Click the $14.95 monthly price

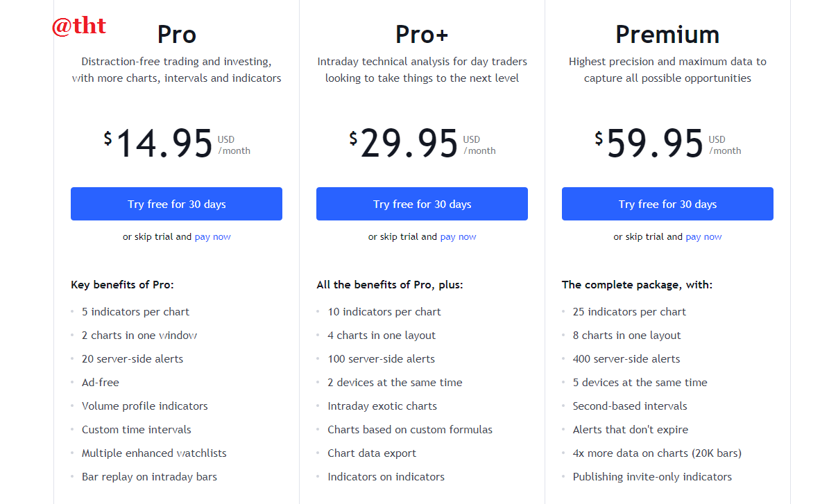coord(177,144)
